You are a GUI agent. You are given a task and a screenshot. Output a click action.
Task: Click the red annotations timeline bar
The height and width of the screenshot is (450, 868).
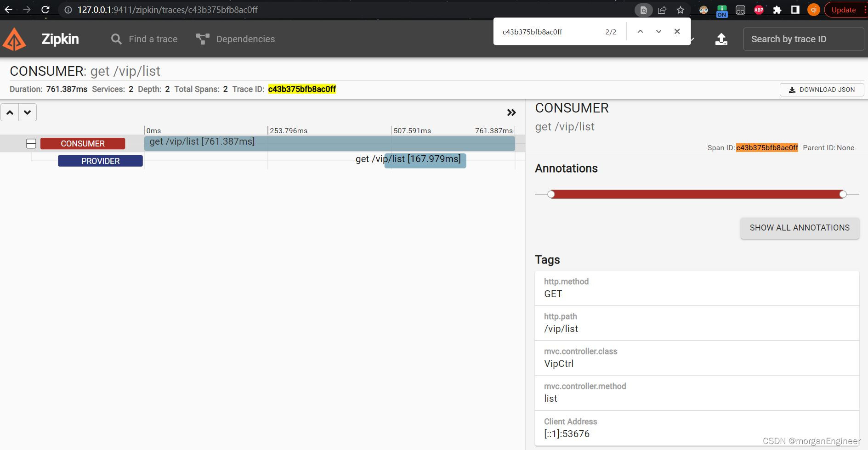pyautogui.click(x=697, y=194)
